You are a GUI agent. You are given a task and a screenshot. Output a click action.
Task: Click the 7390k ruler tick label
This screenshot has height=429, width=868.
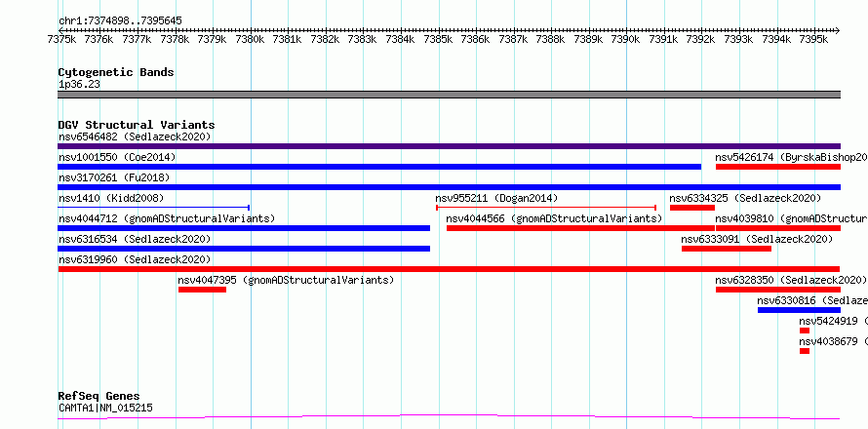click(x=625, y=39)
